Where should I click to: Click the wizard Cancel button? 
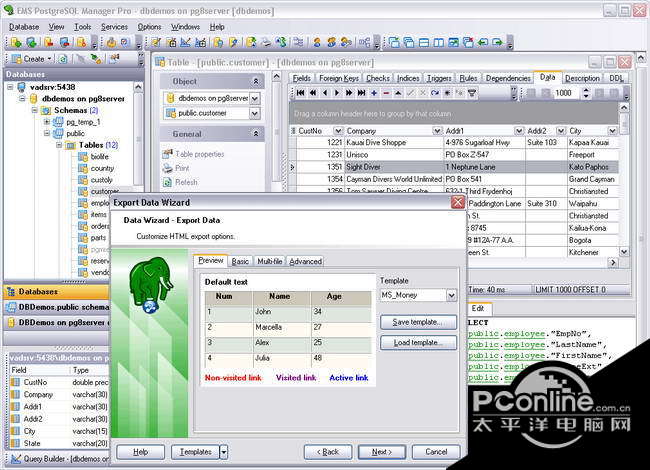436,452
